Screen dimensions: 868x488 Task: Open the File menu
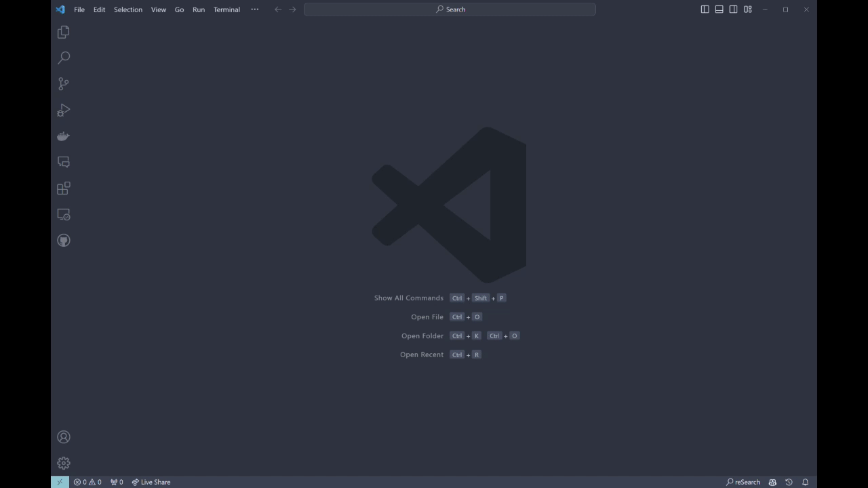79,9
